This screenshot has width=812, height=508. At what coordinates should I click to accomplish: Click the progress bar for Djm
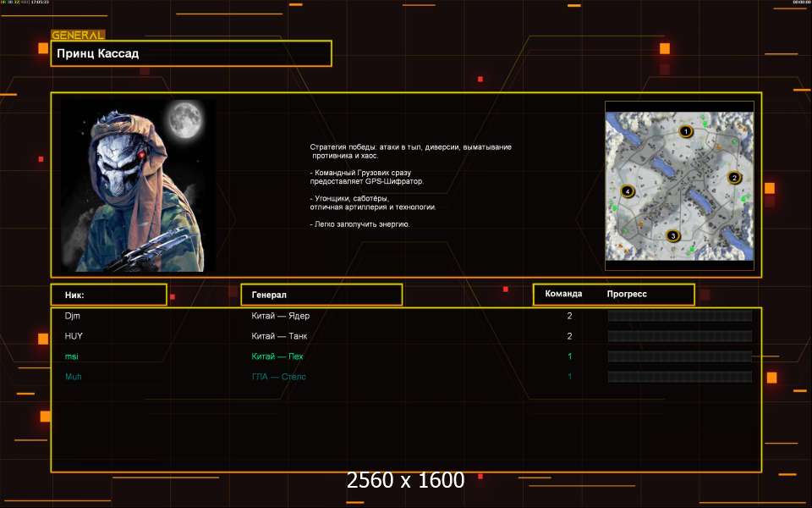[x=679, y=316]
